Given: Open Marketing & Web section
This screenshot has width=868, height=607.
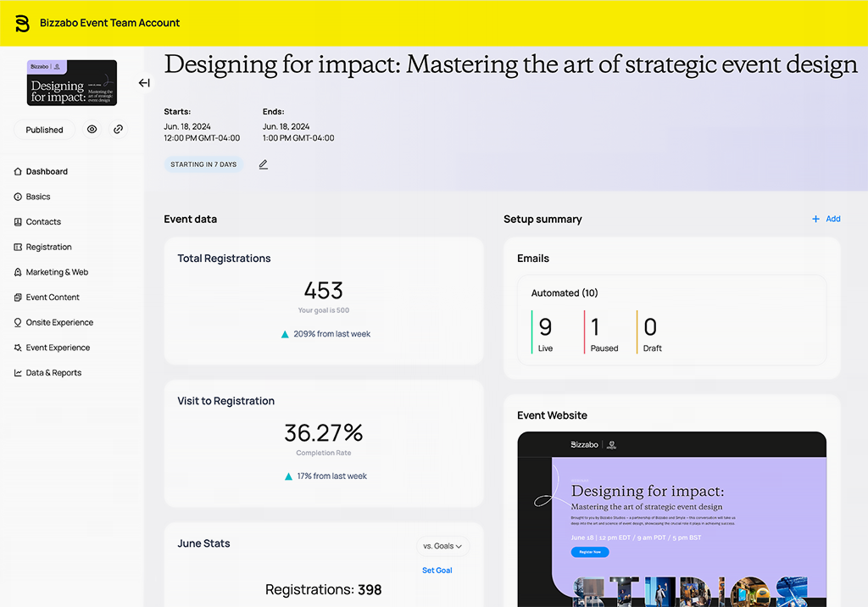Looking at the screenshot, I should coord(57,272).
